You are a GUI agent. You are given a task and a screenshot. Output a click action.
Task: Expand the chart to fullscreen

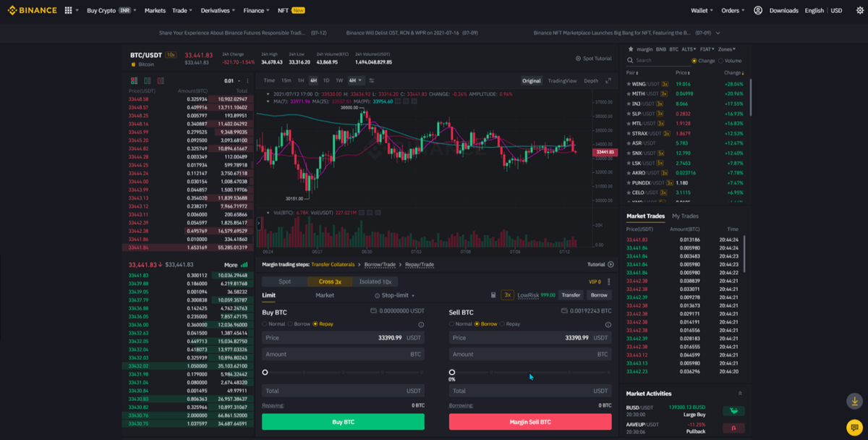(608, 80)
